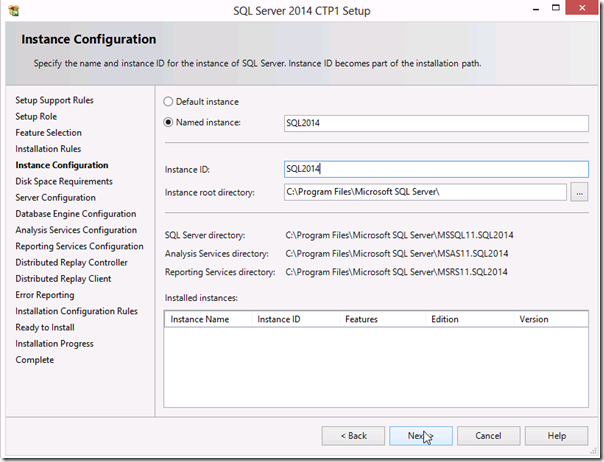
Task: Go to Ready to Install step
Action: 45,328
